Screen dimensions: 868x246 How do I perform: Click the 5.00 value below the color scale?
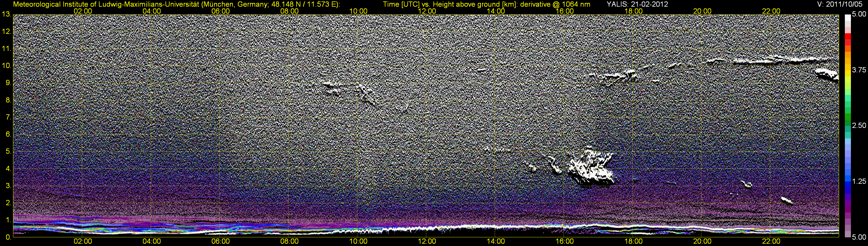[x=859, y=237]
